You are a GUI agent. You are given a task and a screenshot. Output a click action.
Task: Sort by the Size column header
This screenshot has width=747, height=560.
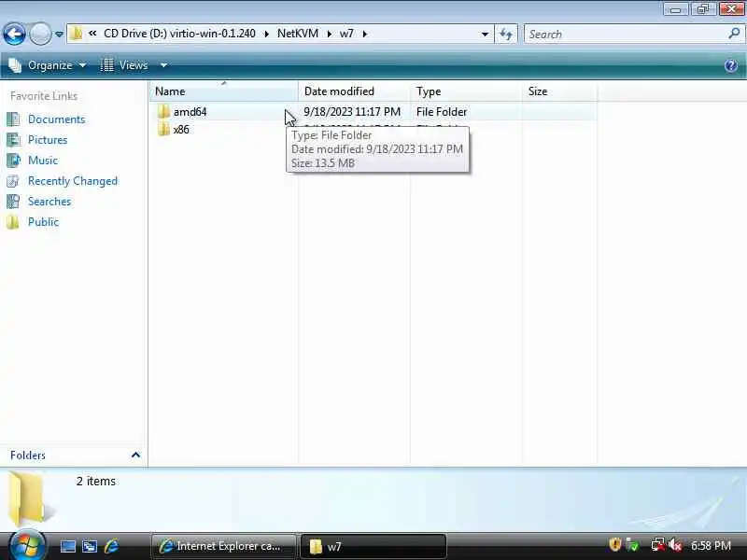(x=559, y=91)
